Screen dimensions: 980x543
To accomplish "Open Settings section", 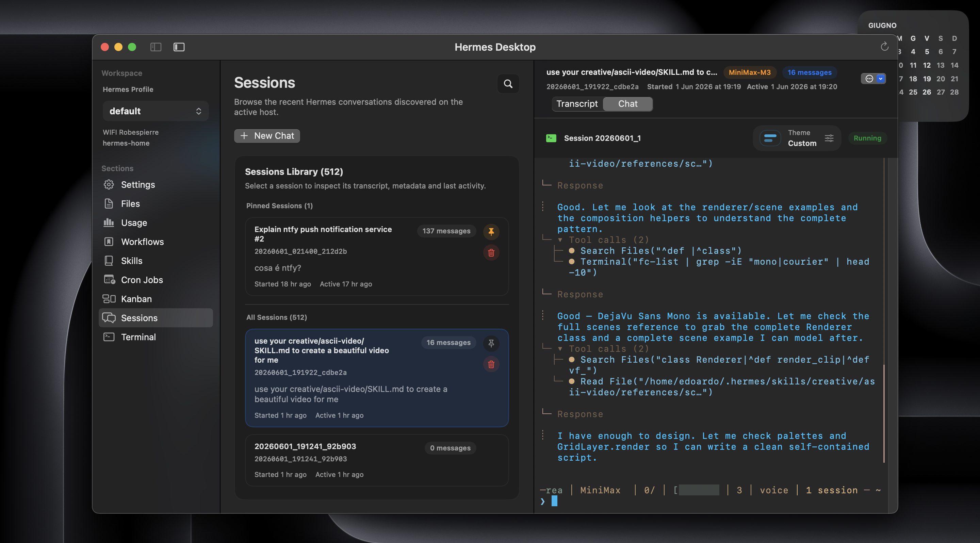I will click(156, 184).
